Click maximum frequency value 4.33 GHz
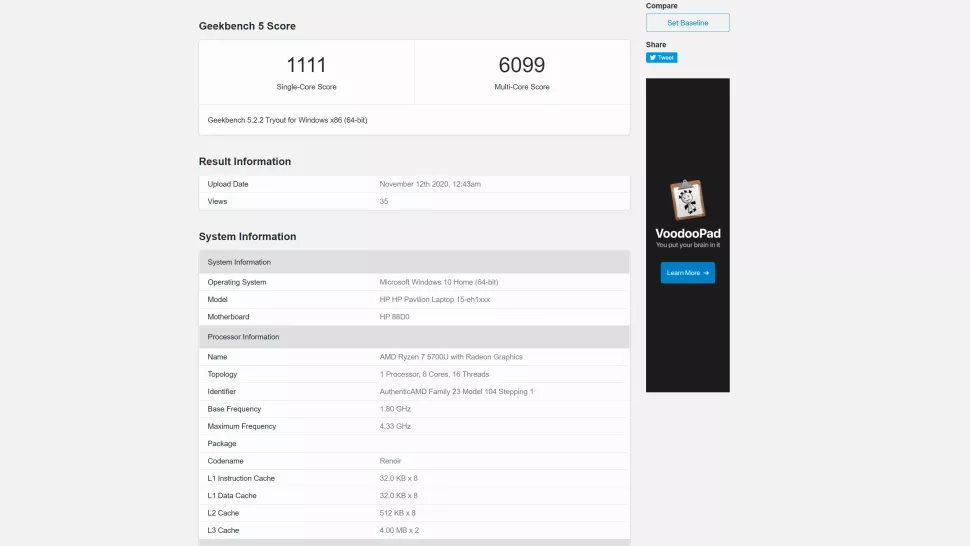This screenshot has width=970, height=546. tap(395, 426)
